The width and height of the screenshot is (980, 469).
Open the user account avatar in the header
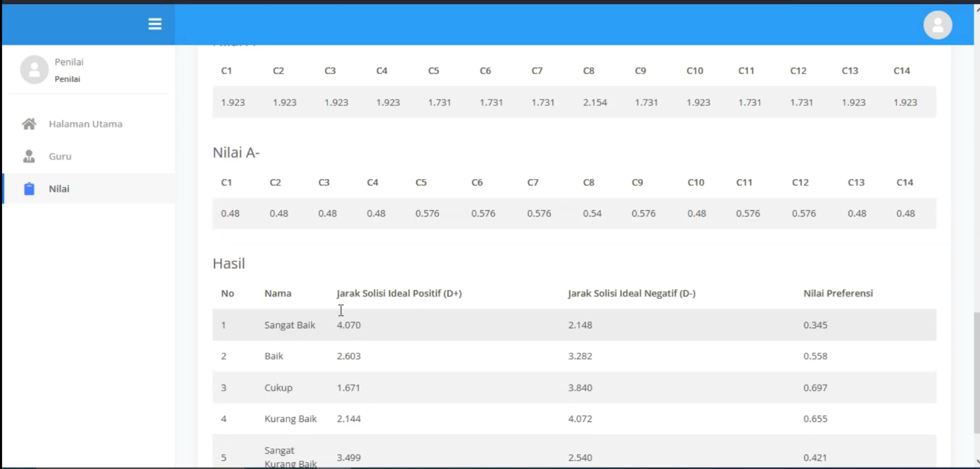[x=937, y=25]
